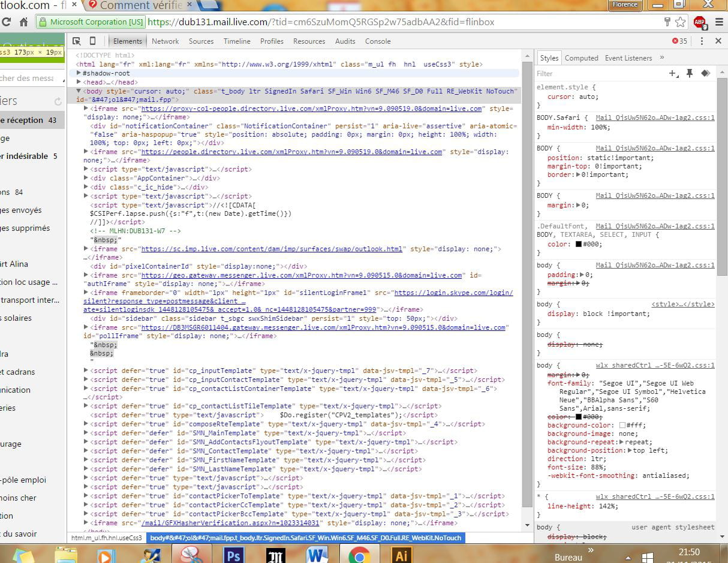Go to Chrome home page icon

(23, 22)
